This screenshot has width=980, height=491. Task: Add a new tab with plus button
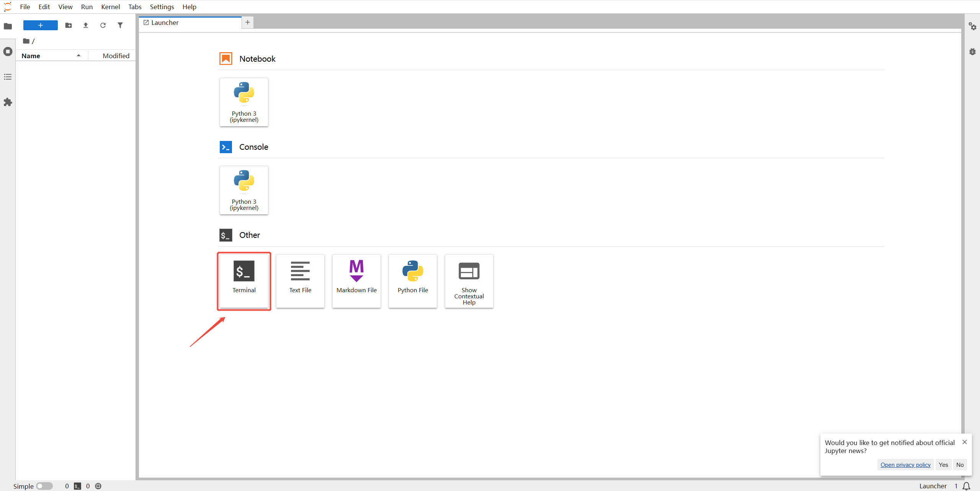[248, 23]
